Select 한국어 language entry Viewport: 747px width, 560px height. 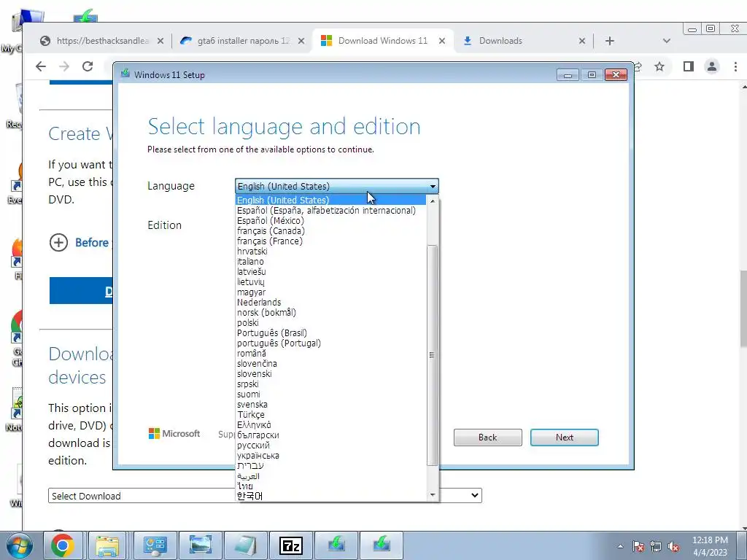330,496
